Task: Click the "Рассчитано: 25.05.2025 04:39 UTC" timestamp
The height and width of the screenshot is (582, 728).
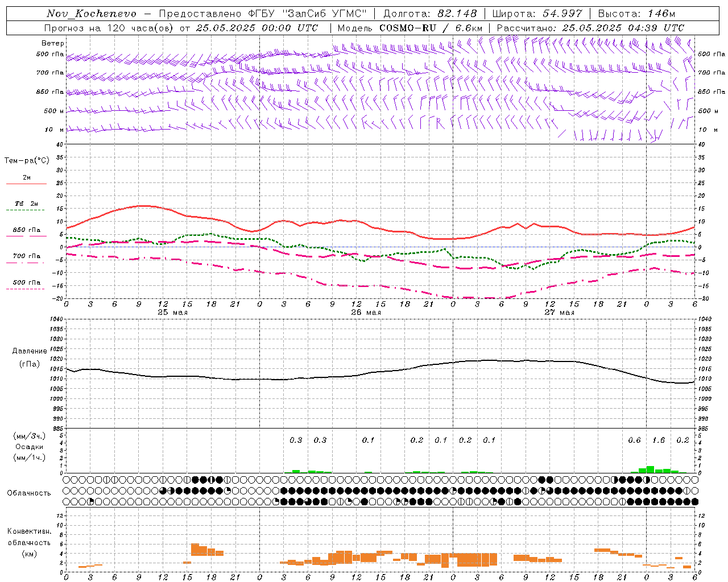Action: pyautogui.click(x=590, y=28)
